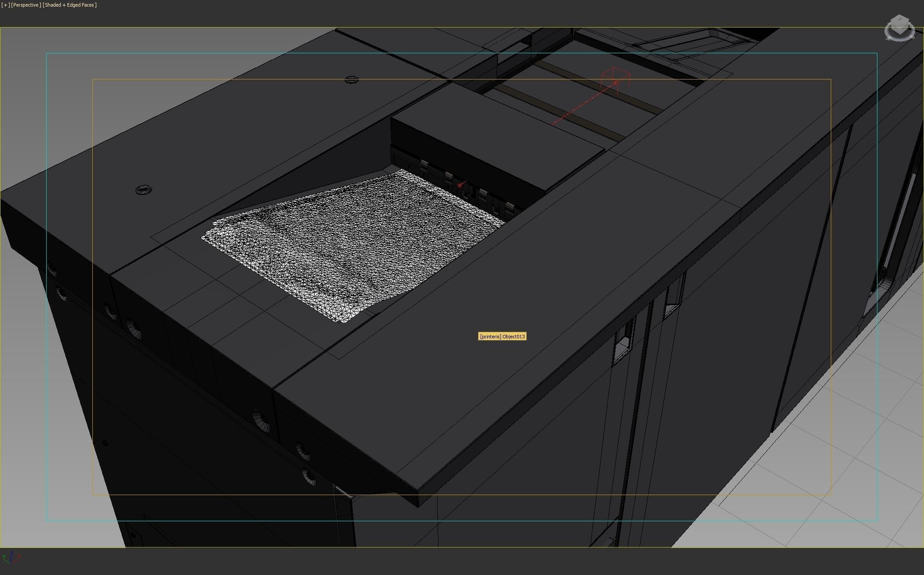Open the Perspective viewport view menu
This screenshot has width=924, height=575.
click(26, 5)
